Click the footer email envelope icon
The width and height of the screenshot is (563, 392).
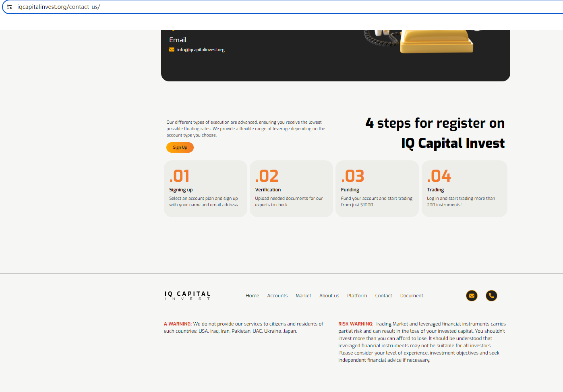coord(472,296)
